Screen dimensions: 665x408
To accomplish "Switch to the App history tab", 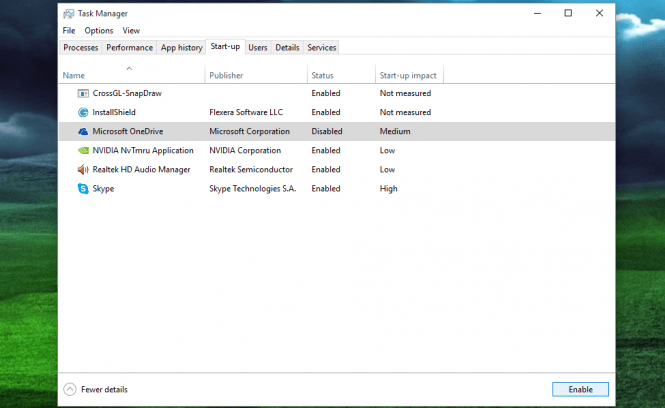I will tap(182, 48).
